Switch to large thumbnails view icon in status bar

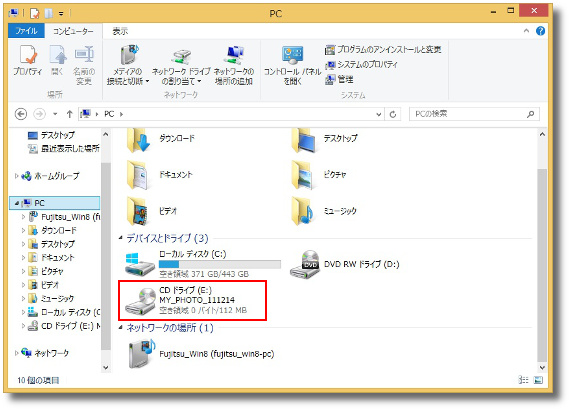click(x=538, y=380)
